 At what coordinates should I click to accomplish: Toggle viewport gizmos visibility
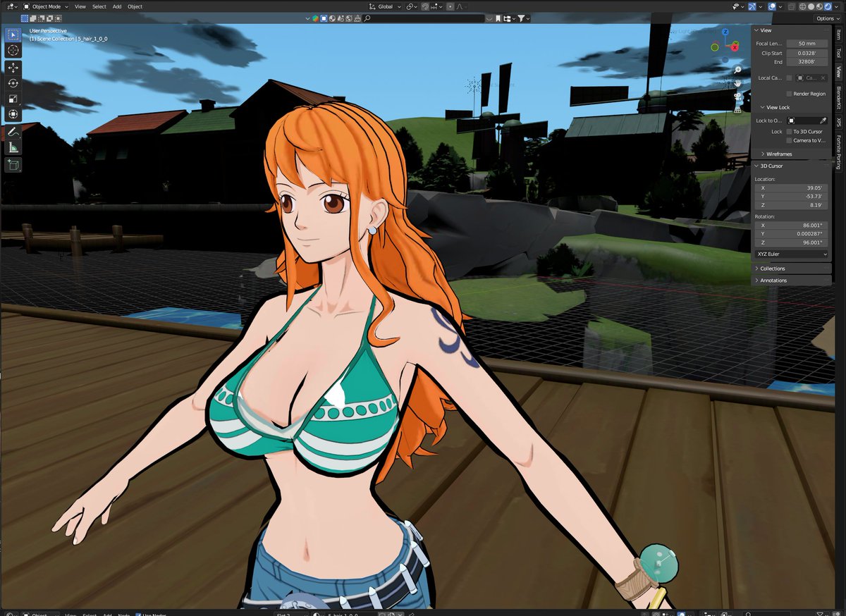(x=752, y=6)
